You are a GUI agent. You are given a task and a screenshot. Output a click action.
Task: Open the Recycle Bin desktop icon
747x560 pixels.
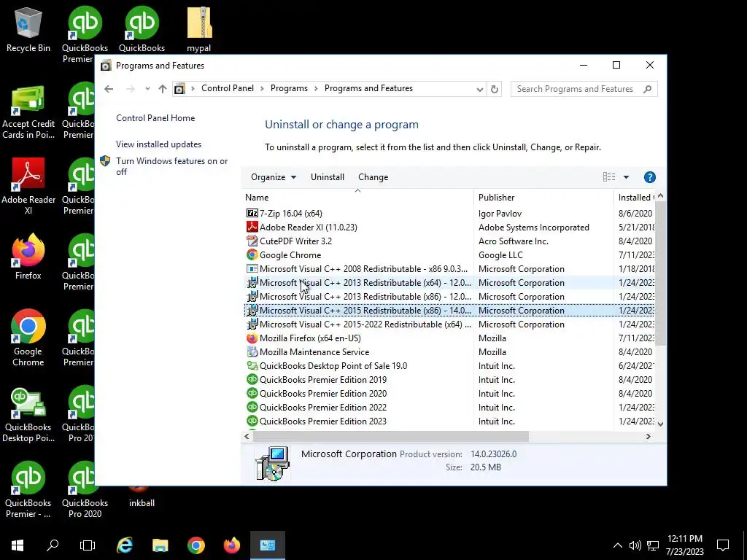(28, 29)
